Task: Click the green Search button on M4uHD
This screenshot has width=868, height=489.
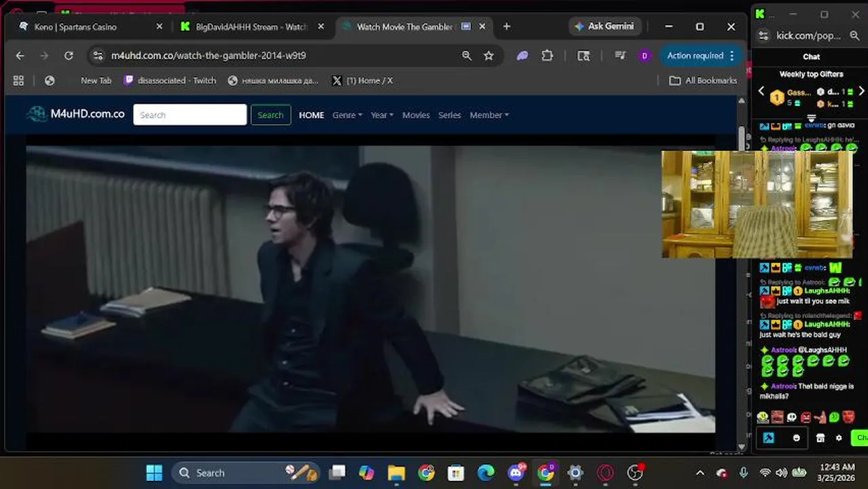Action: tap(270, 115)
